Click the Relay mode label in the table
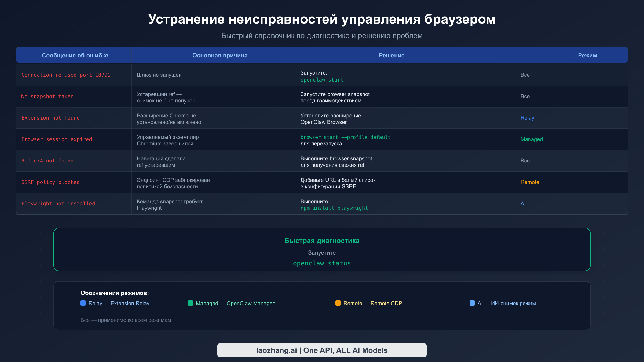 pos(527,118)
